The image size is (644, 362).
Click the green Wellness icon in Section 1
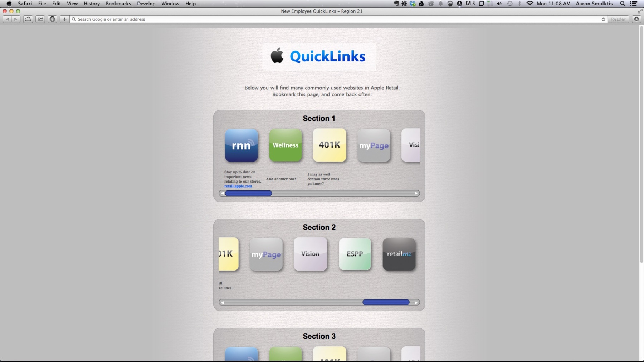coord(285,145)
